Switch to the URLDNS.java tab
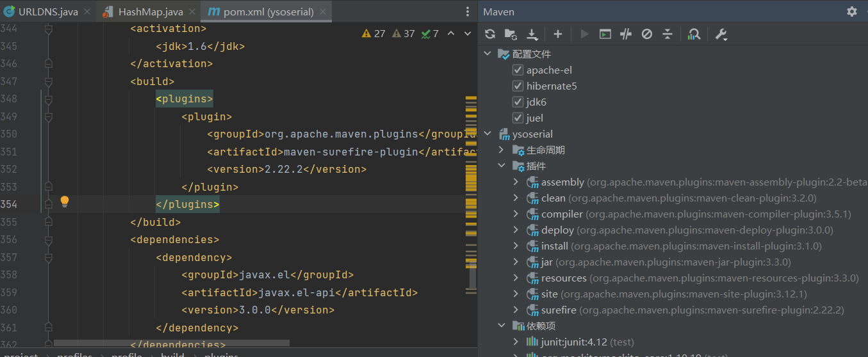Screen dimensions: 868x357 (x=47, y=12)
